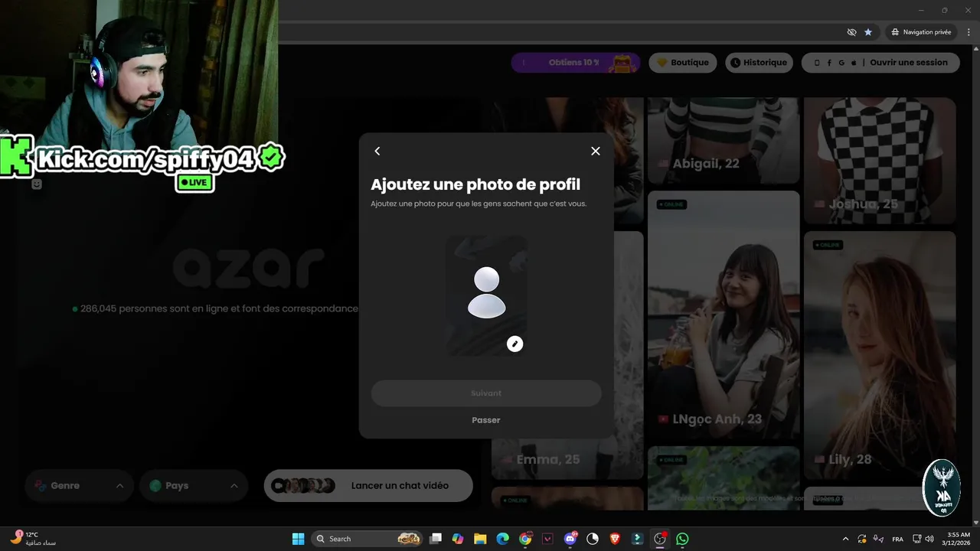Open Navigation privée incognito indicator

click(x=921, y=32)
